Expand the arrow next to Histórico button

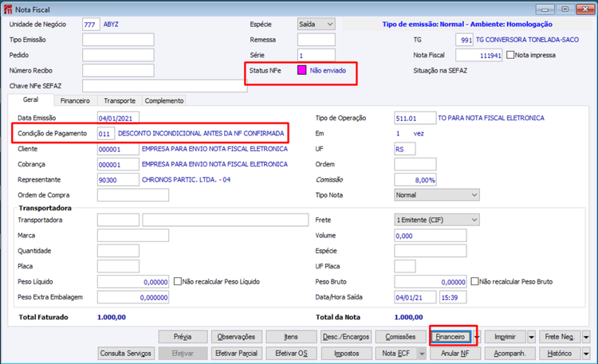(586, 354)
